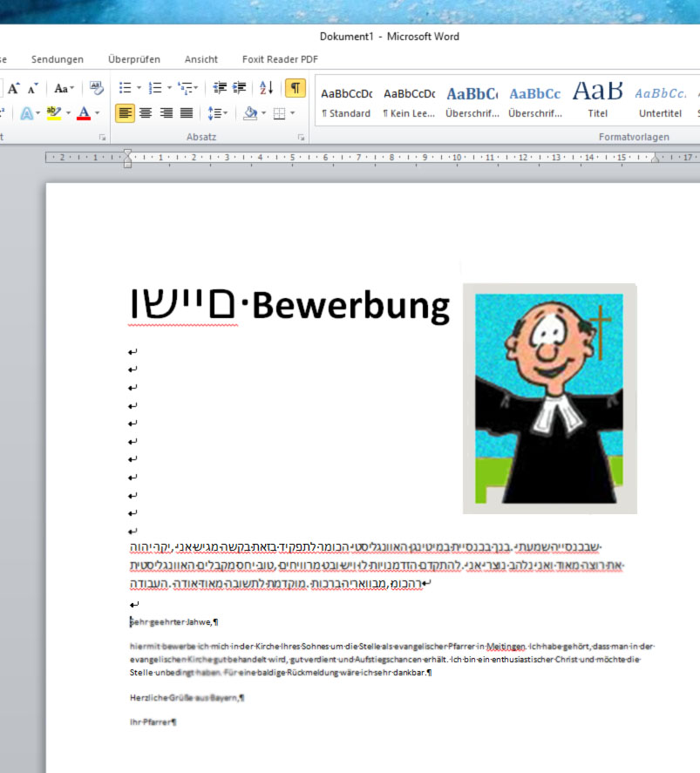Open the Überprüfen ribbon tab
Viewport: 700px width, 773px height.
134,59
